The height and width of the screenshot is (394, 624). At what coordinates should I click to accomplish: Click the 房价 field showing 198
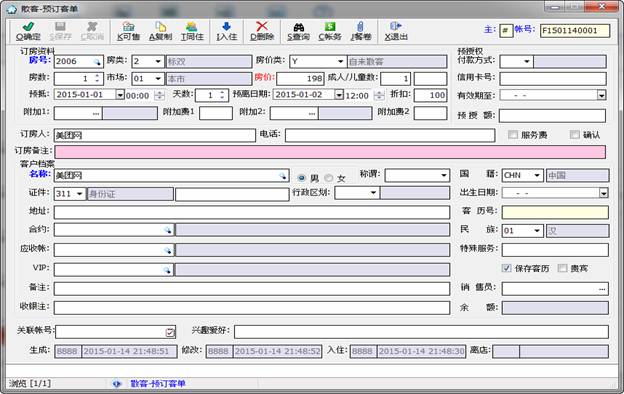(300, 78)
